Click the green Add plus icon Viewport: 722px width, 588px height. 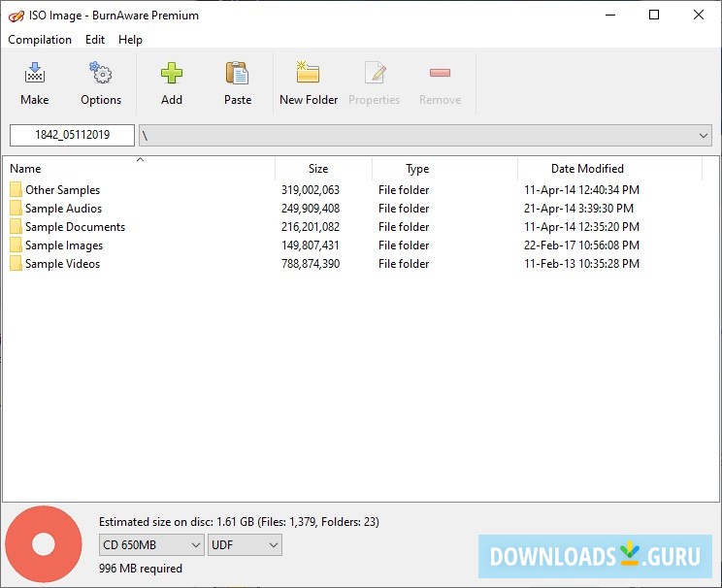(x=172, y=73)
